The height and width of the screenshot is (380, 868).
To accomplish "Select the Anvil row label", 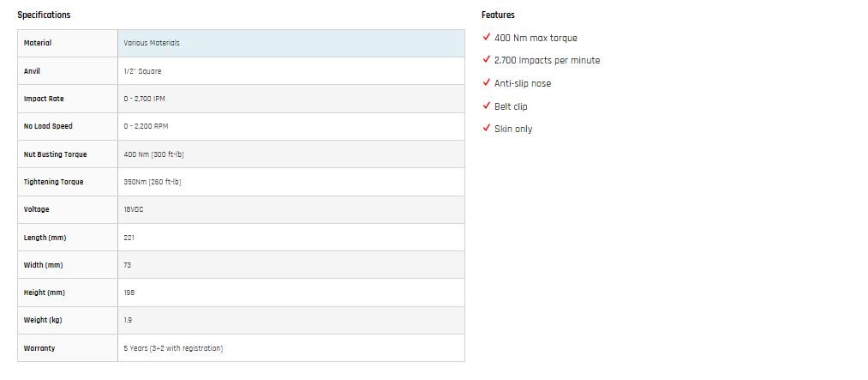I will 32,71.
